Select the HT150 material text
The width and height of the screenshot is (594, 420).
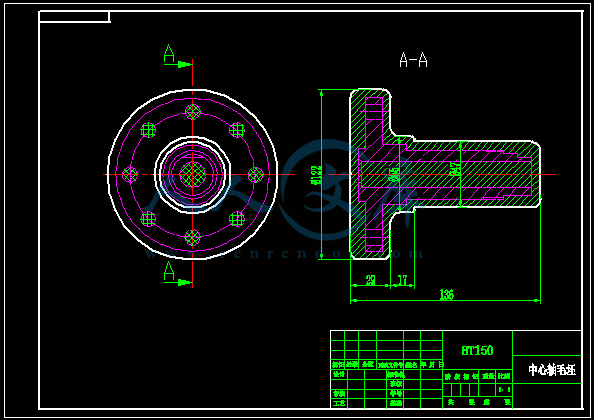tap(477, 350)
